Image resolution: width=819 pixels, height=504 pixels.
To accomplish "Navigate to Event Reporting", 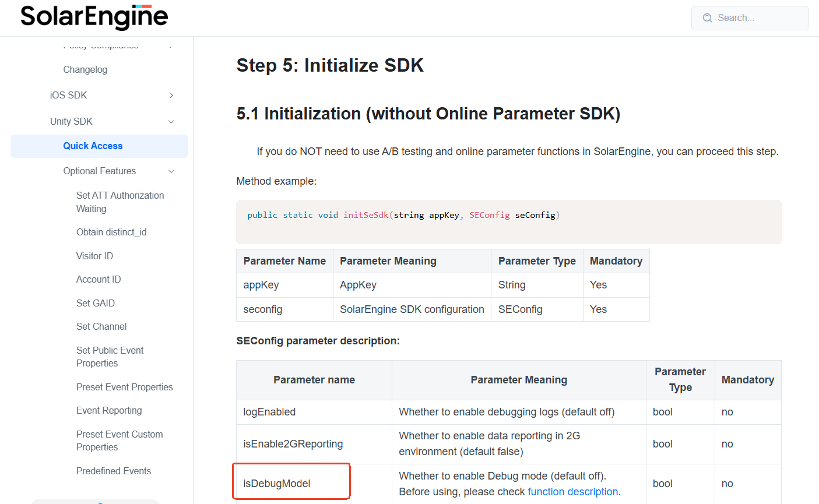I will pyautogui.click(x=109, y=411).
